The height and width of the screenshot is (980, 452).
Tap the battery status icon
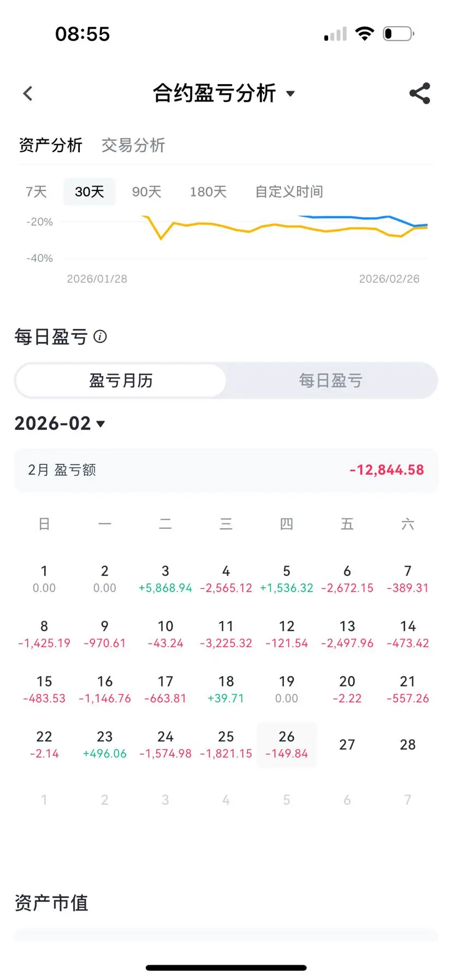[399, 34]
